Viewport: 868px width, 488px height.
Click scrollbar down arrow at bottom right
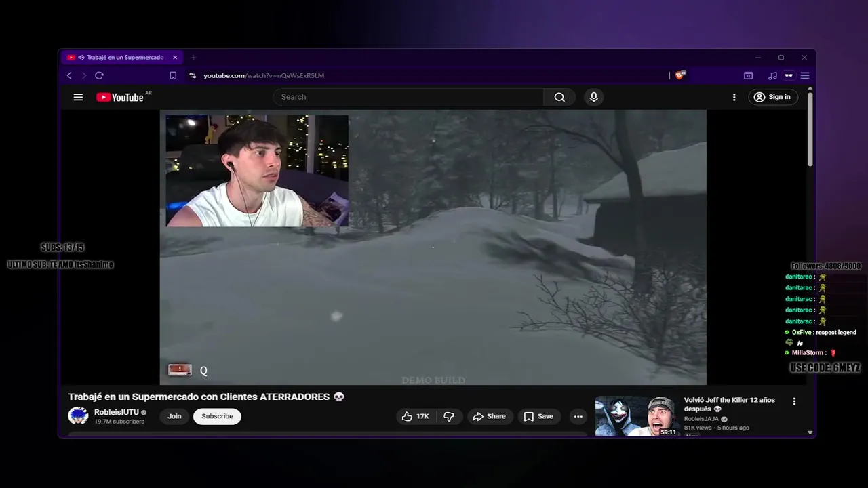pyautogui.click(x=810, y=432)
